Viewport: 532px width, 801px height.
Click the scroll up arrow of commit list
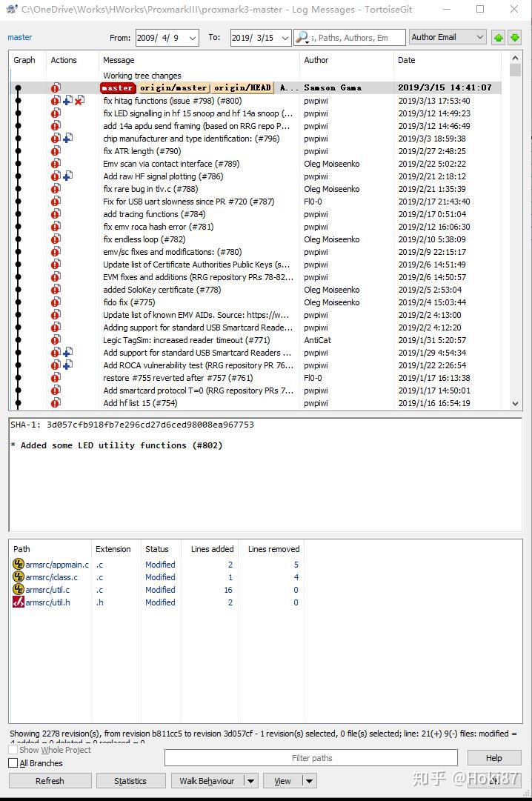tap(515, 59)
